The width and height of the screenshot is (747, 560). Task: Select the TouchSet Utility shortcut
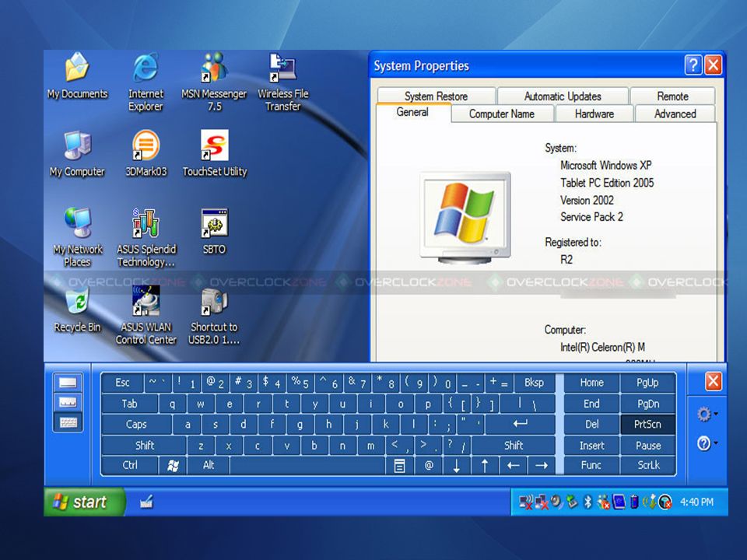(215, 154)
